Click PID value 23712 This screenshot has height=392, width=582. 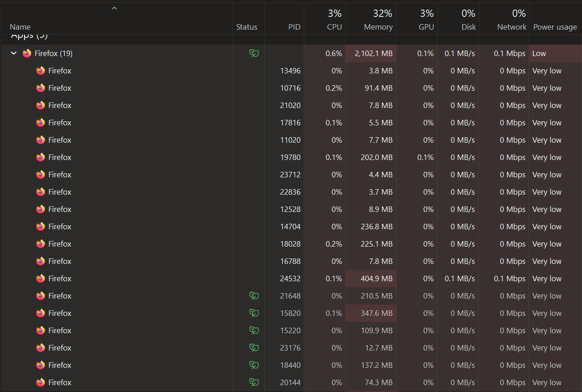(x=290, y=175)
